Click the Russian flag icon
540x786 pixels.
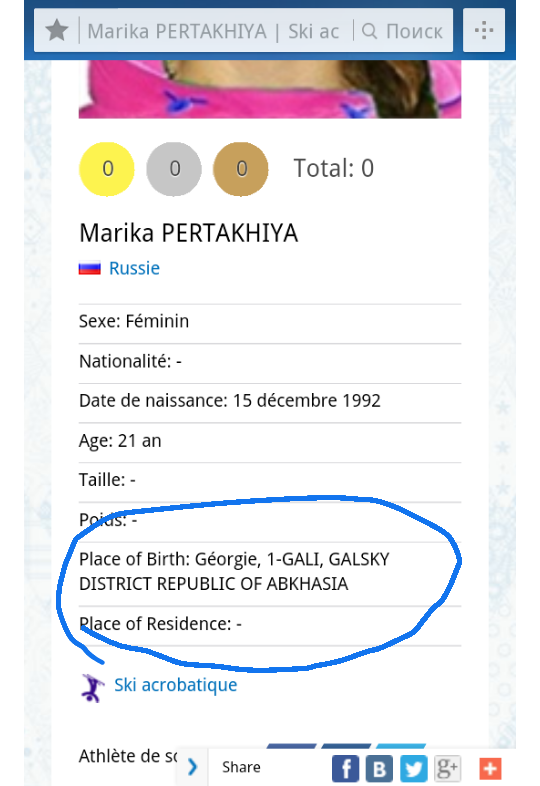pos(89,269)
